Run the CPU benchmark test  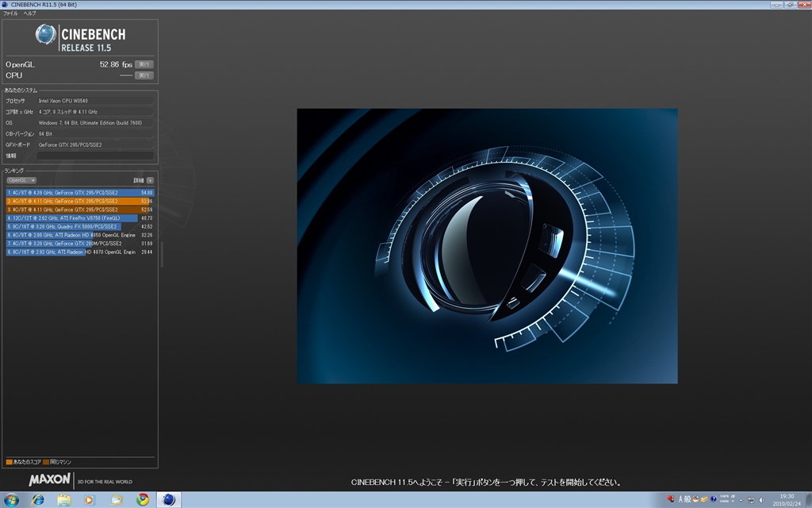click(144, 75)
